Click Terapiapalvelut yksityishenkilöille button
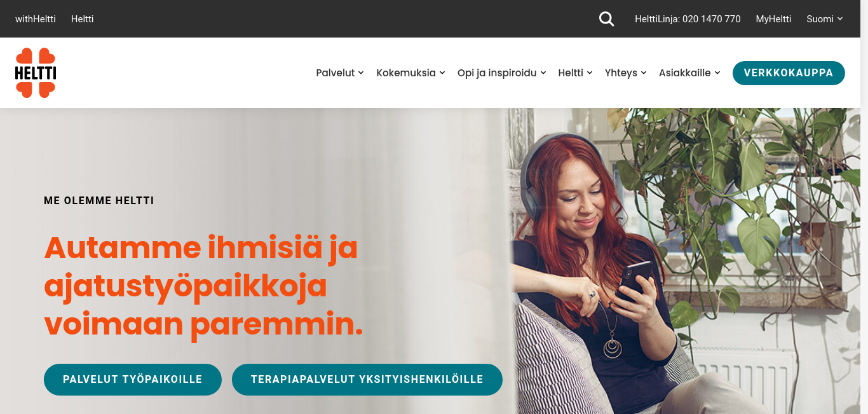The width and height of the screenshot is (868, 414). point(367,380)
